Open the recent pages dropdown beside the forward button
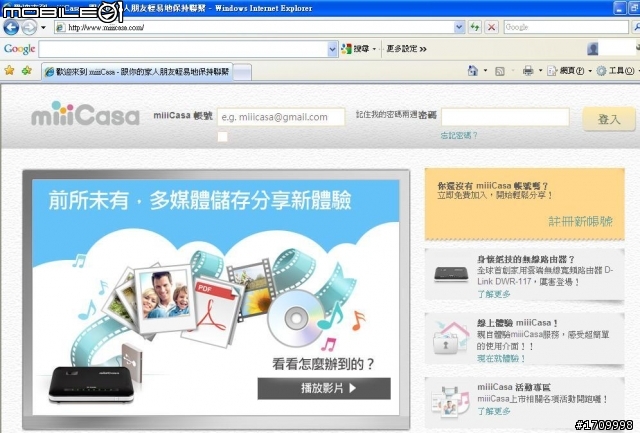 [x=43, y=28]
